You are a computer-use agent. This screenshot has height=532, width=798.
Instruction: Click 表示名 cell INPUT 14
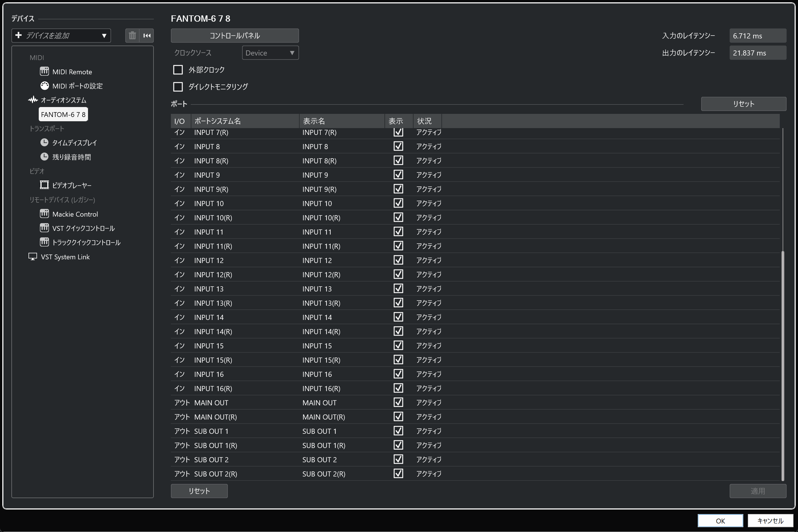tap(317, 317)
